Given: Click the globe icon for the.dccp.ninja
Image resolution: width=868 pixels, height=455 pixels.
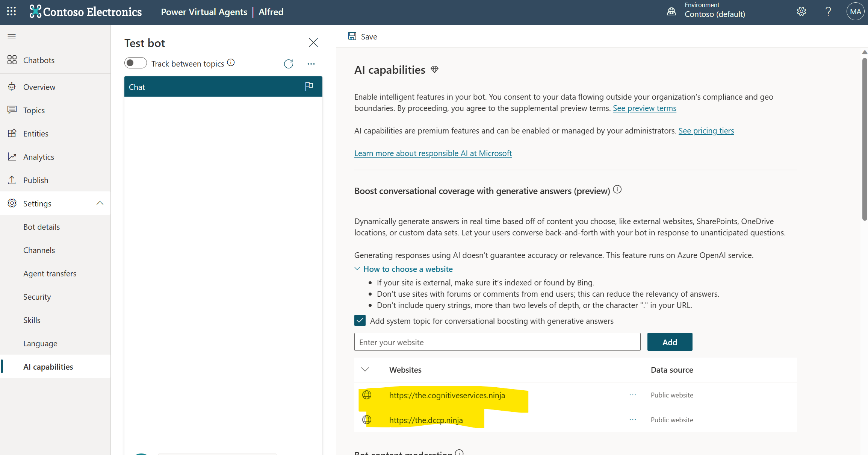Looking at the screenshot, I should (x=367, y=420).
